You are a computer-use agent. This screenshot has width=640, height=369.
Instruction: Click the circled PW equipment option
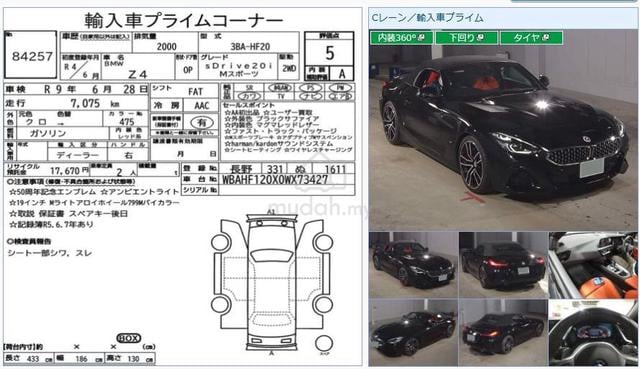click(x=340, y=88)
